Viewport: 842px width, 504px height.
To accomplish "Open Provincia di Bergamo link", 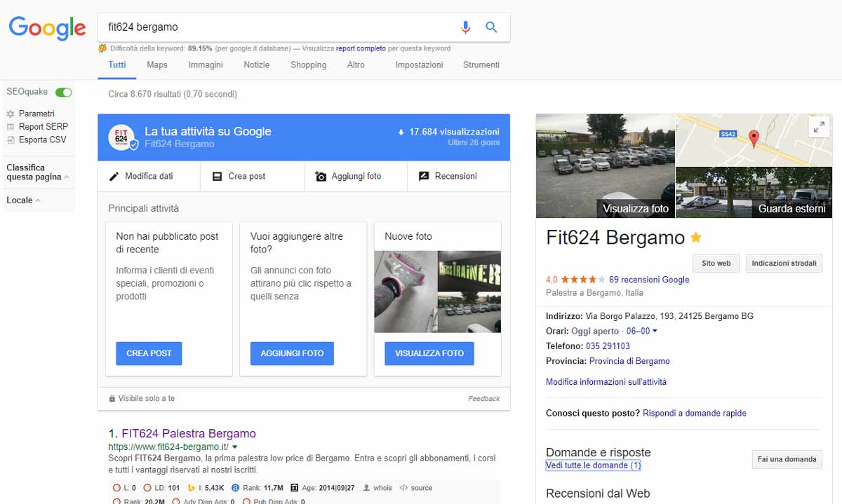I will pyautogui.click(x=629, y=361).
